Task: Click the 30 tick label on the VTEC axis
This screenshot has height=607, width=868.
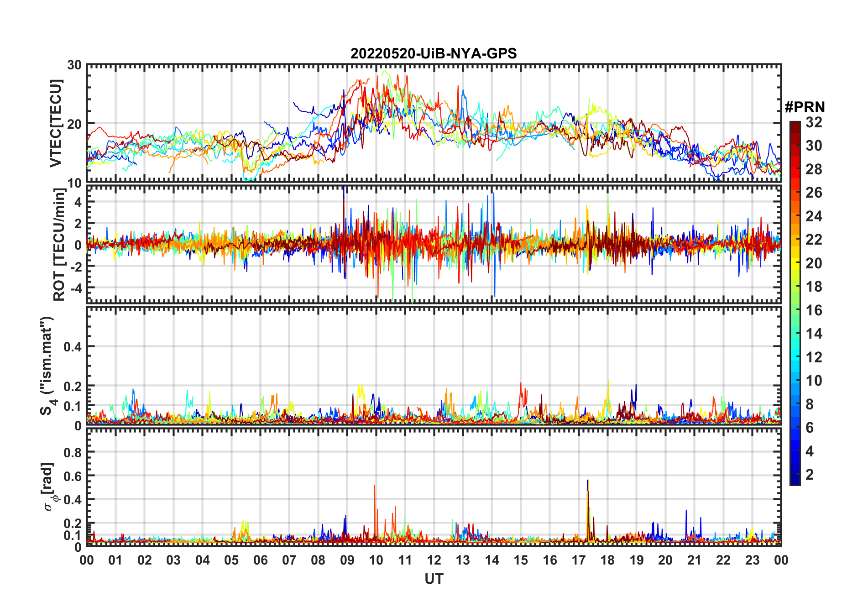Action: click(74, 65)
